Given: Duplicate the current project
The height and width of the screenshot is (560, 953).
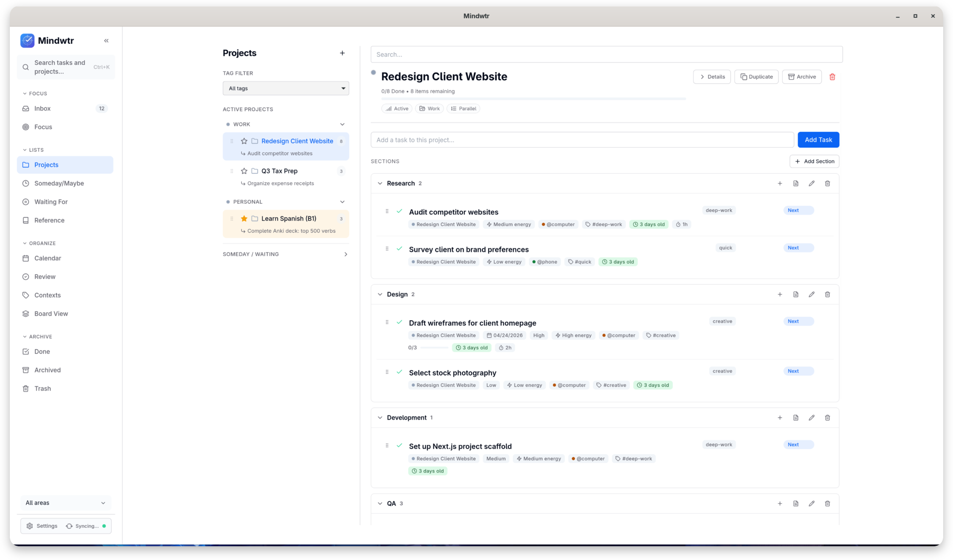Looking at the screenshot, I should (756, 77).
